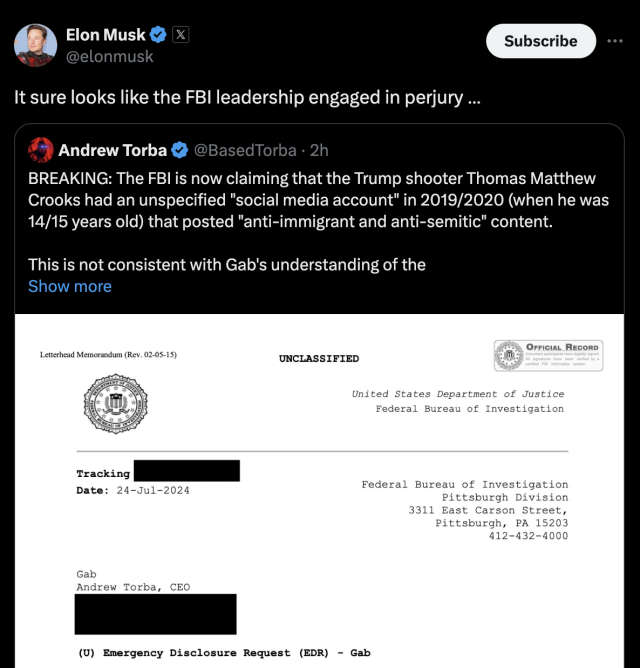Screen dimensions: 640x668
Task: Open the 2h timestamp of quoted tweet
Action: click(x=319, y=150)
